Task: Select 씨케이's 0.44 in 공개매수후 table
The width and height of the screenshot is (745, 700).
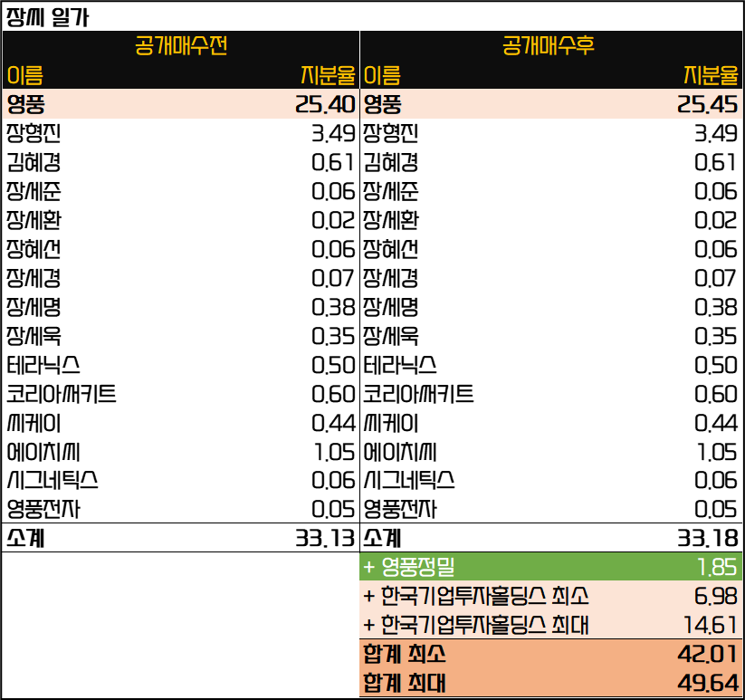Action: click(x=716, y=423)
